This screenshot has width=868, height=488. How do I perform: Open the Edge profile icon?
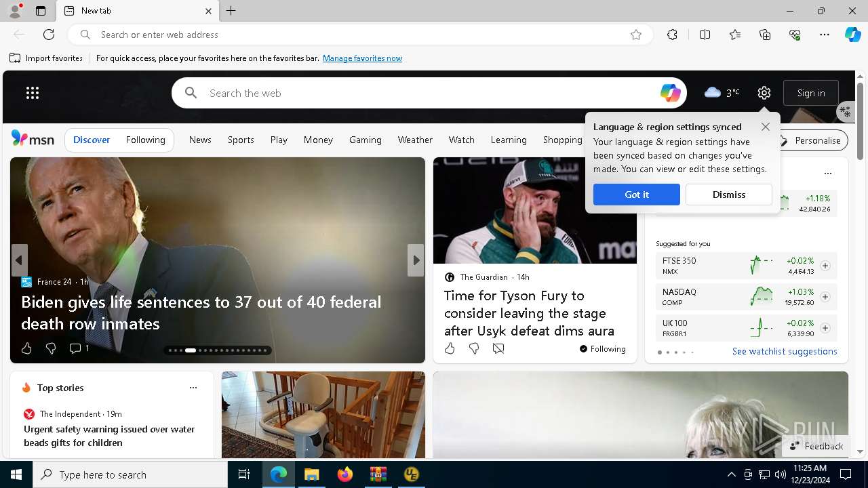point(14,11)
